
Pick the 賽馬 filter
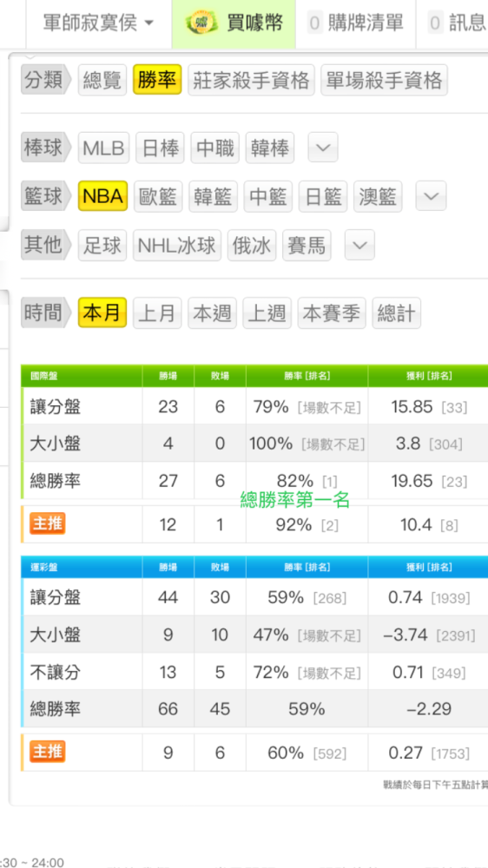click(x=307, y=246)
